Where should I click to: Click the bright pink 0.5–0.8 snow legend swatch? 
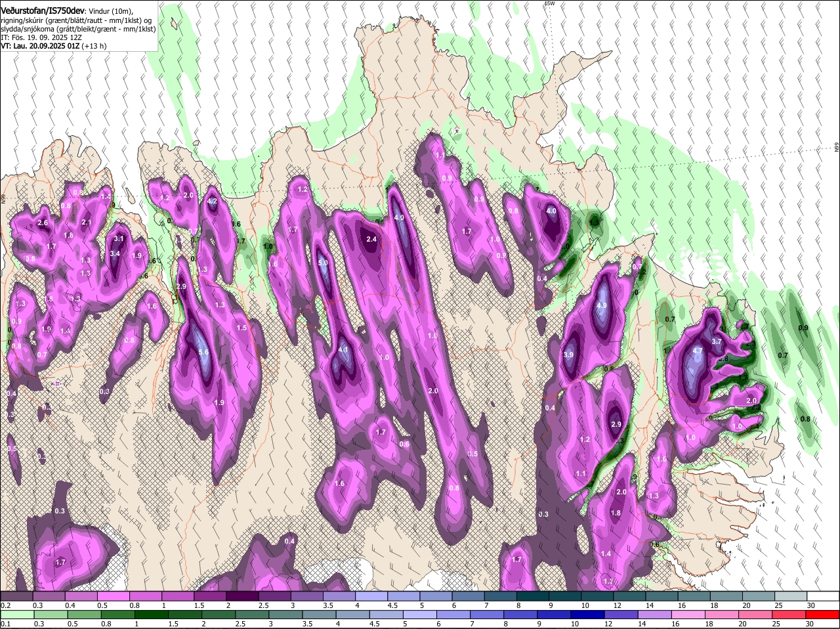[114, 596]
